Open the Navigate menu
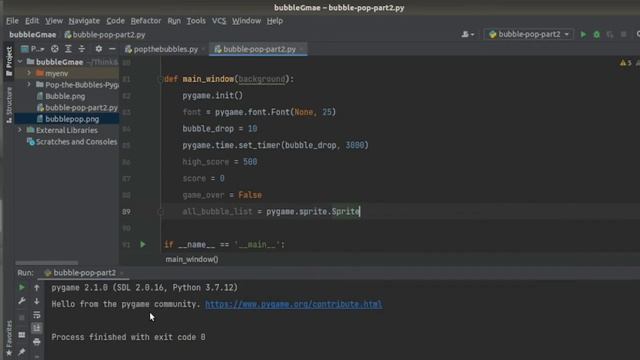This screenshot has height=360, width=640. click(x=84, y=21)
